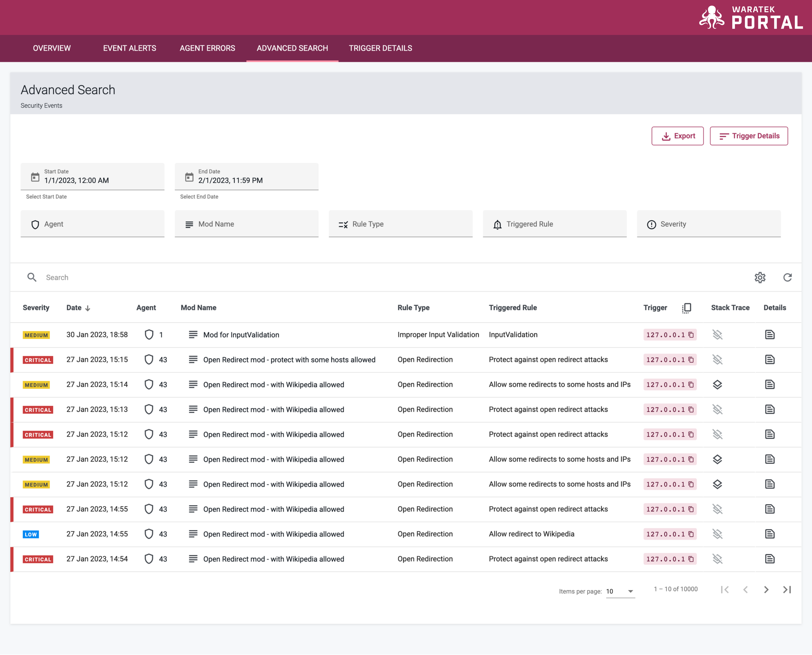Copy trigger IP in 27 Jan 14:54 row
Screen dimensions: 812x655
691,559
